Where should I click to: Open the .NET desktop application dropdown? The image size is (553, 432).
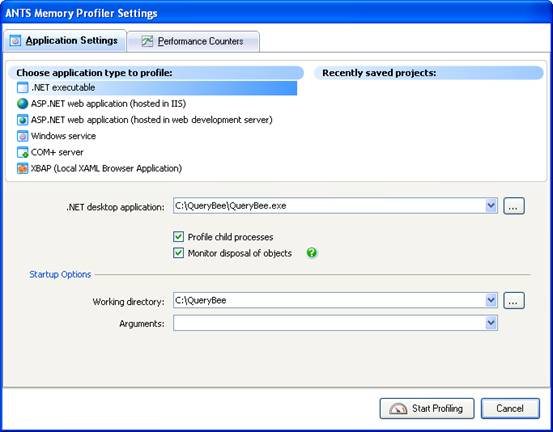[491, 206]
